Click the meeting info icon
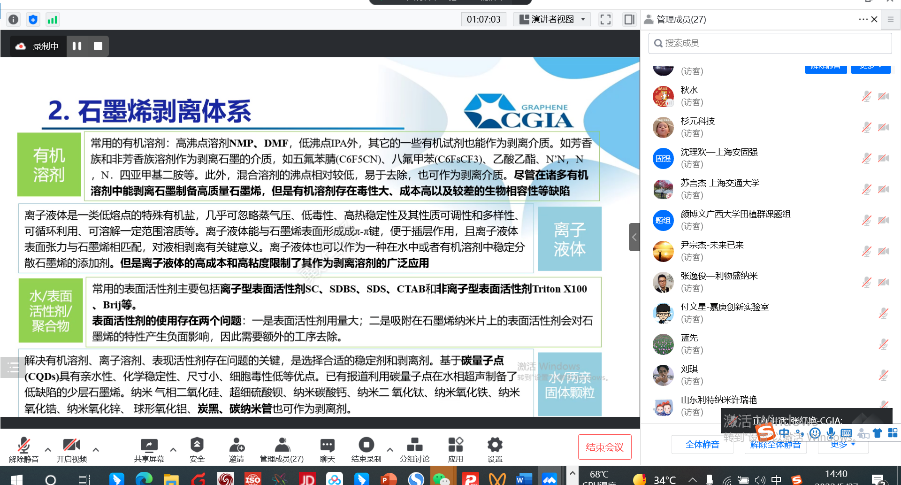 13,20
